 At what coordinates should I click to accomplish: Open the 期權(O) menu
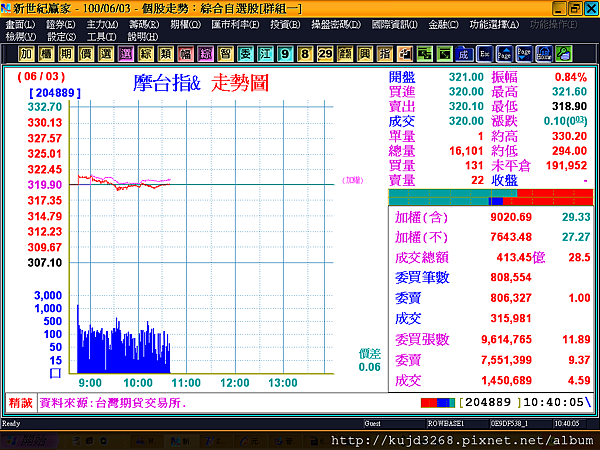click(186, 24)
